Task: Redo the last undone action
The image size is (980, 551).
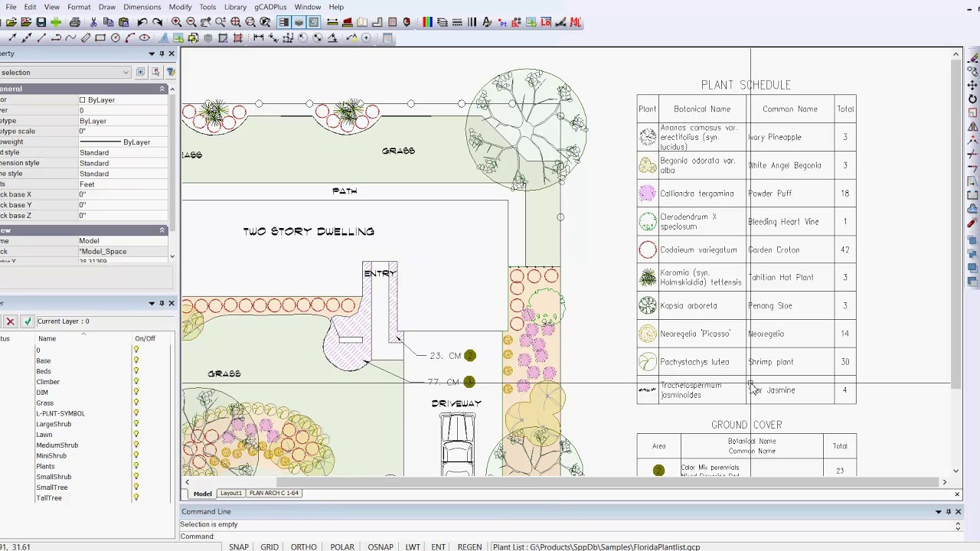Action: 157,22
